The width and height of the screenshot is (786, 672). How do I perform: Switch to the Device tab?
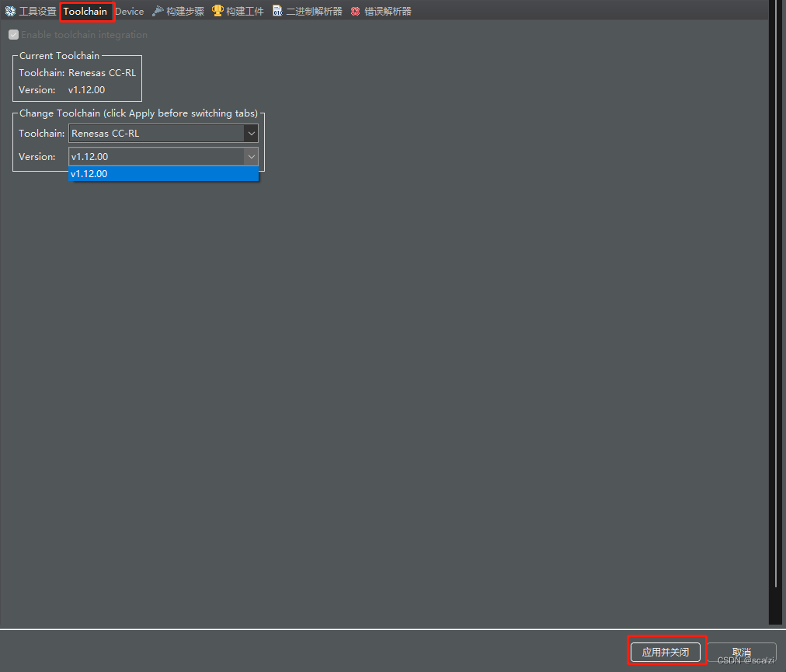pyautogui.click(x=129, y=11)
